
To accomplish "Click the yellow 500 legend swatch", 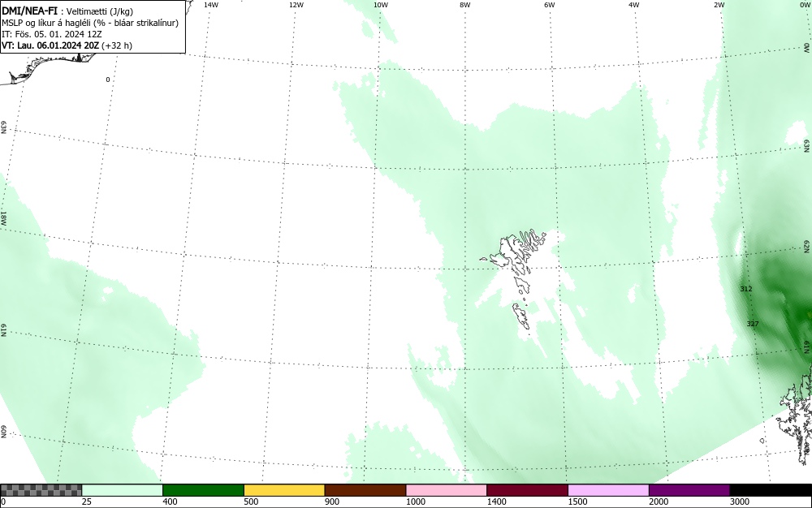I will 284,490.
